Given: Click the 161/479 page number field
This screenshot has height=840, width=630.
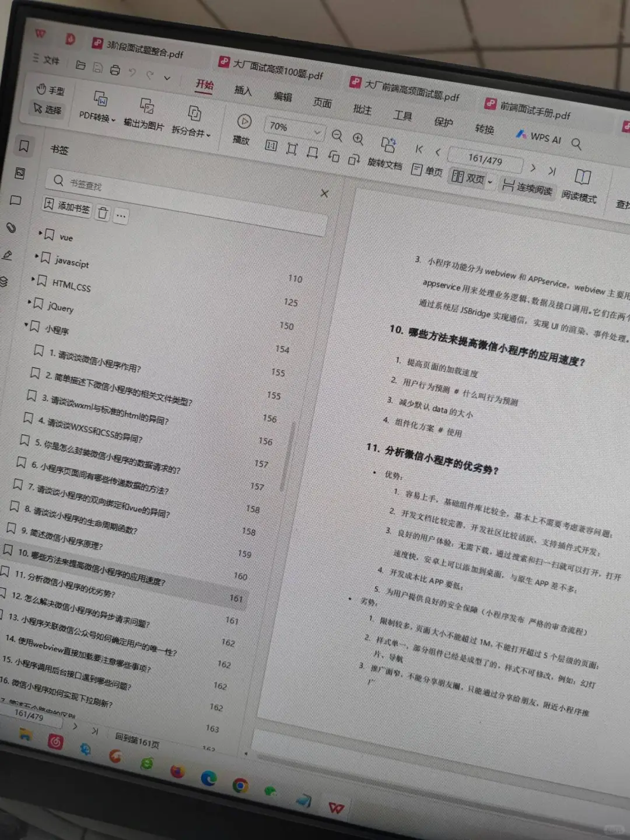Looking at the screenshot, I should pos(486,159).
